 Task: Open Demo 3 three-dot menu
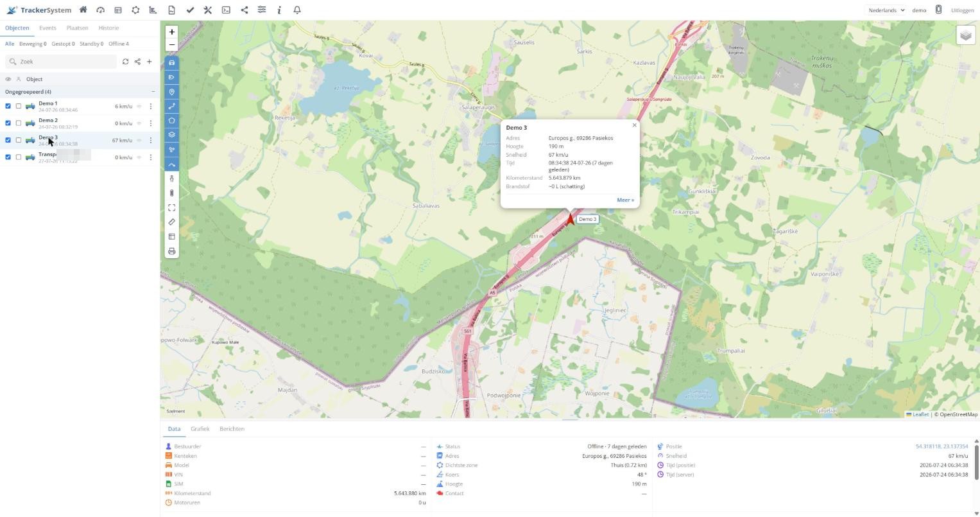click(x=151, y=141)
